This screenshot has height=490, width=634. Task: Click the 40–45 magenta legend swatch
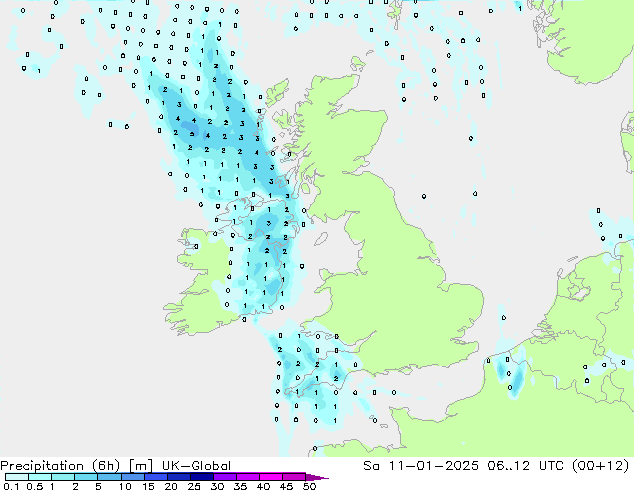[x=271, y=477]
